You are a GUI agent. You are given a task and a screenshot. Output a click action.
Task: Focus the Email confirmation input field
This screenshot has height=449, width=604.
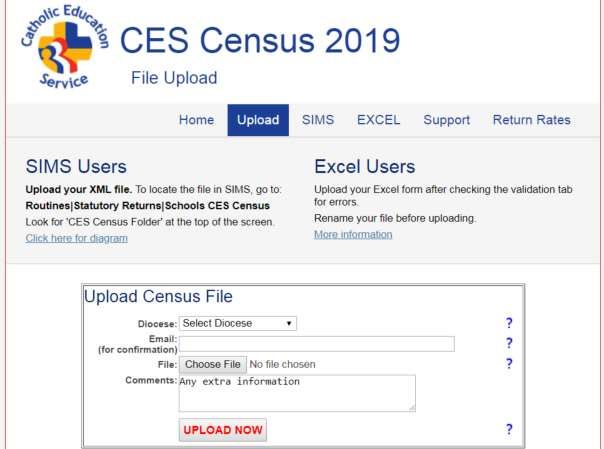(x=317, y=344)
